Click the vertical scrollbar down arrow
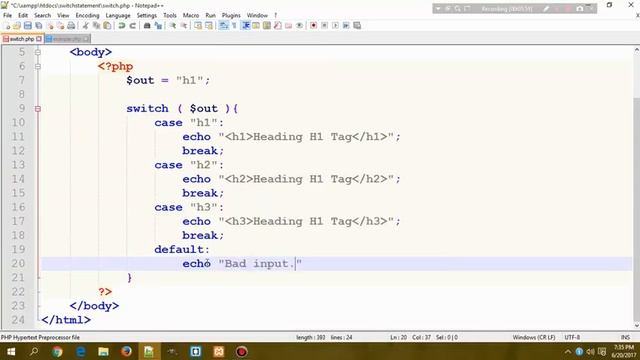Viewport: 640px width, 360px height. tap(636, 326)
